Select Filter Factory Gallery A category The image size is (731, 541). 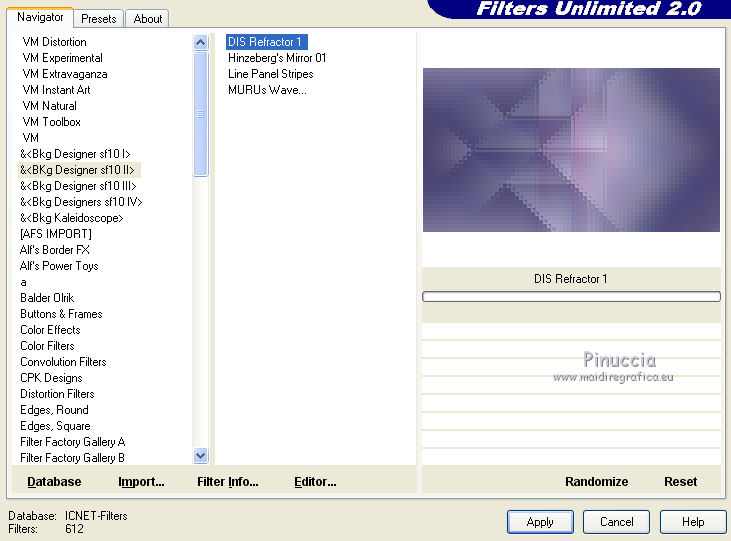click(72, 442)
